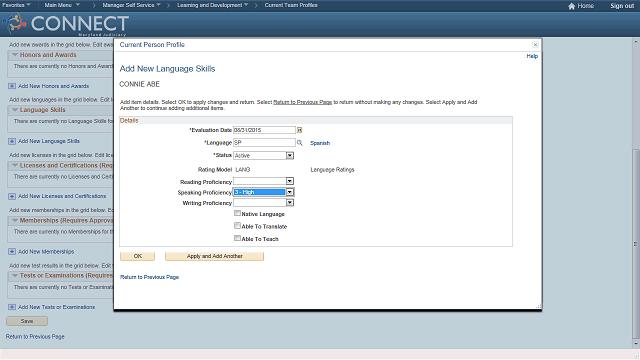This screenshot has height=360, width=640.
Task: Click the page vertical scrollbar thumb
Action: coord(636,244)
